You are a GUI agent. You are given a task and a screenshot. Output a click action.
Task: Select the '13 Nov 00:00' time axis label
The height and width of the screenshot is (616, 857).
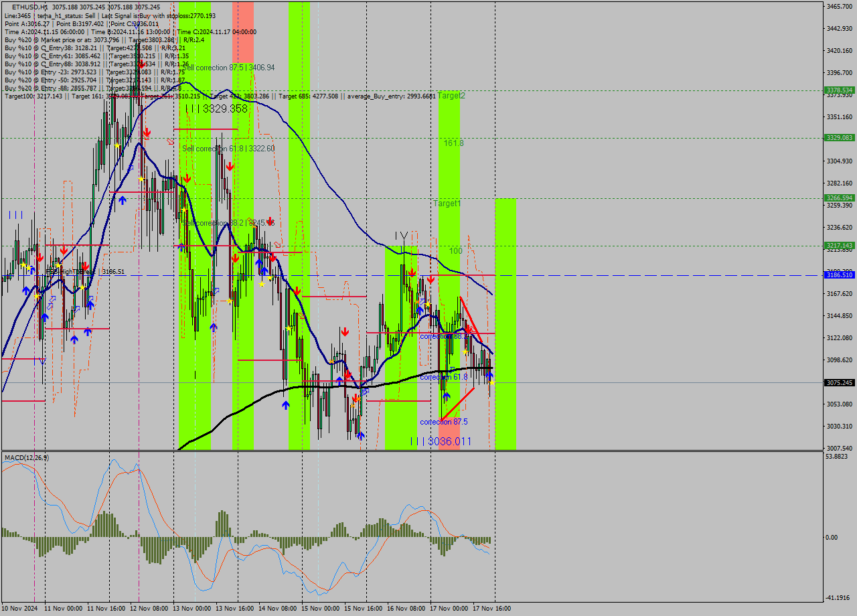pos(192,609)
